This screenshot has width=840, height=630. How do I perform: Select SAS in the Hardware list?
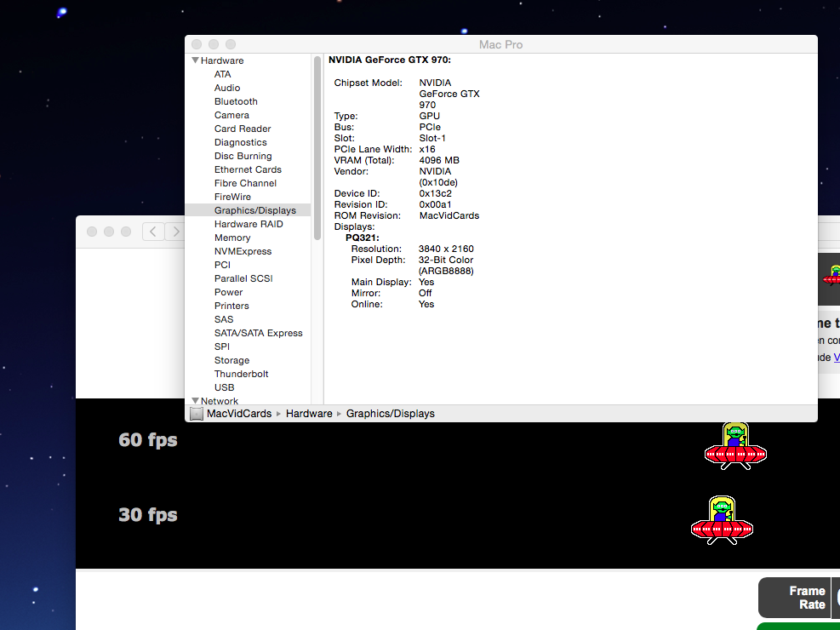tap(224, 319)
